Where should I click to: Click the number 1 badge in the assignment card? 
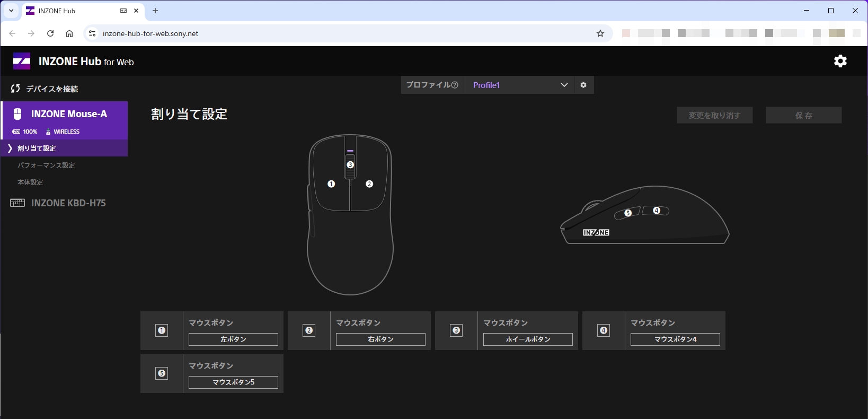point(162,330)
